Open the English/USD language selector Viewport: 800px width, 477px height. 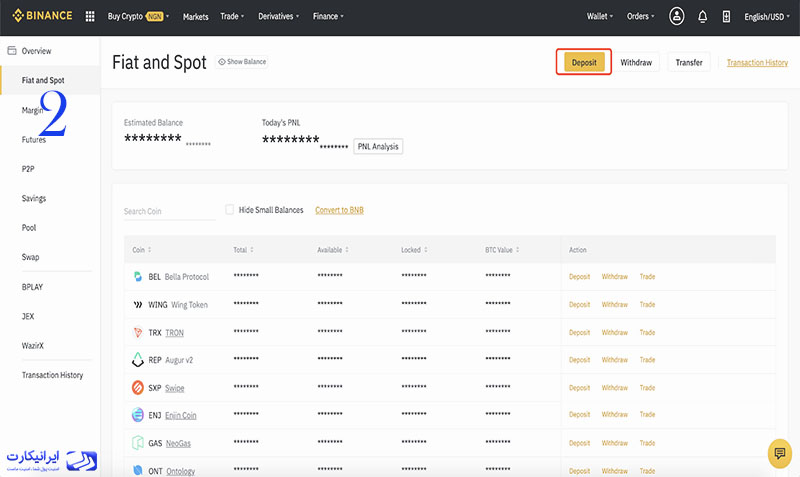click(x=767, y=17)
